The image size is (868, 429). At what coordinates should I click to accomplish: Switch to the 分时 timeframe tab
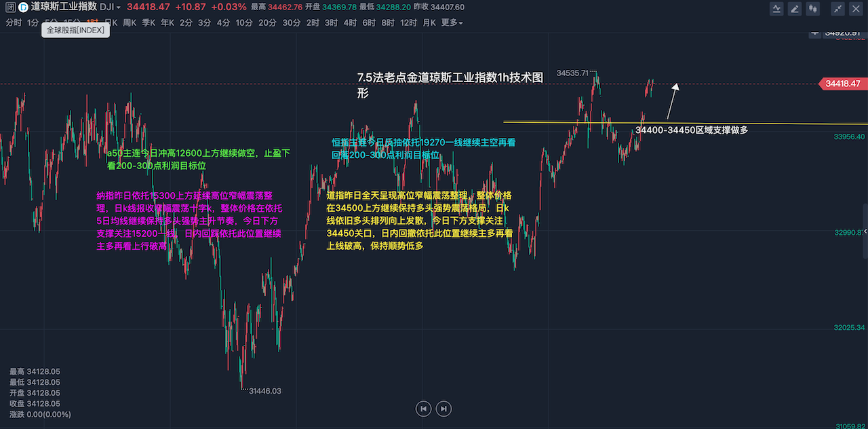(14, 22)
